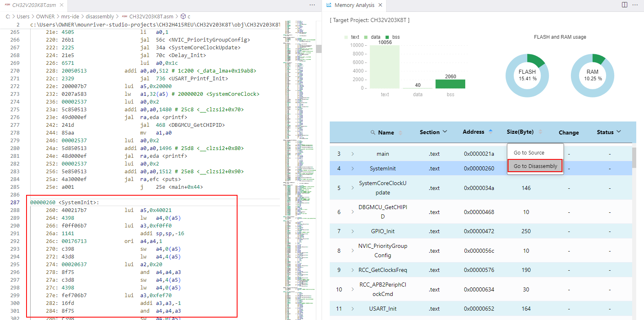Toggle the bss legend entry in chart
Image resolution: width=644 pixels, height=320 pixels.
393,37
